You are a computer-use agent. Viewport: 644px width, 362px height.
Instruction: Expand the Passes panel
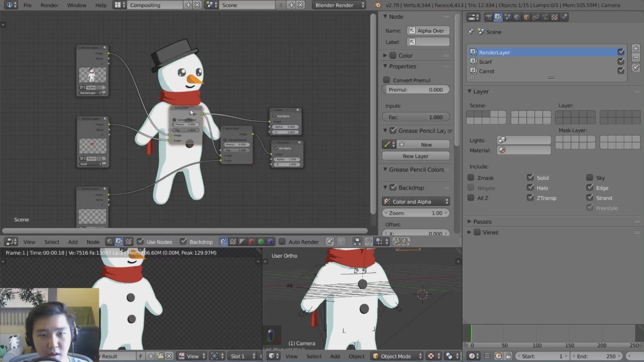point(482,221)
